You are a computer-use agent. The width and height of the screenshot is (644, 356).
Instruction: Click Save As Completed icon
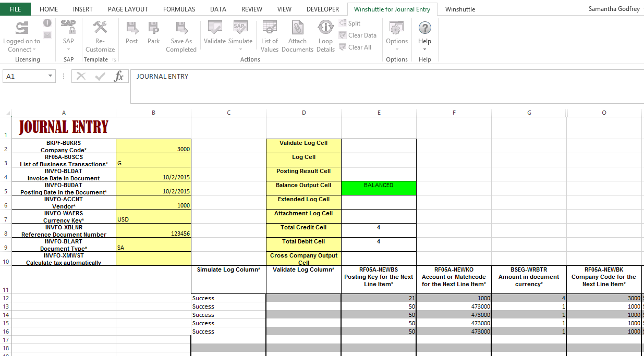pyautogui.click(x=181, y=28)
